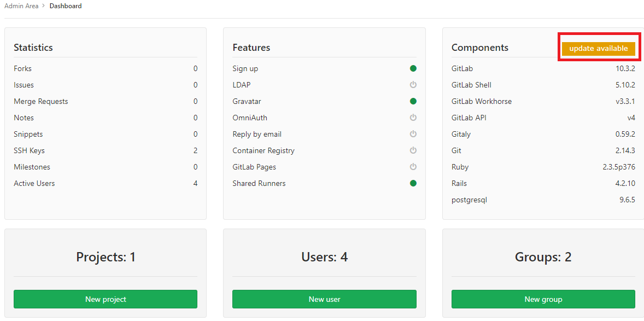Click the New user button
Viewport: 644px width, 321px height.
pyautogui.click(x=325, y=299)
